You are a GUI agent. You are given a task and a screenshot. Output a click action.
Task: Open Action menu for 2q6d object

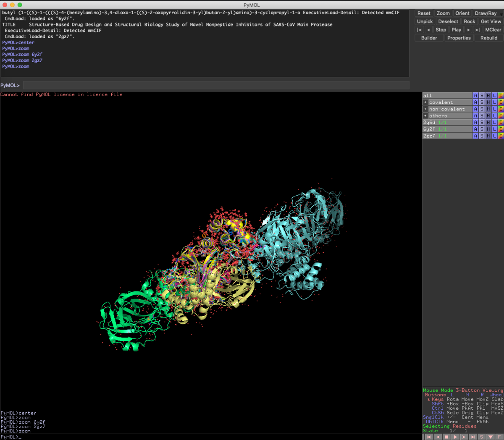pos(475,123)
